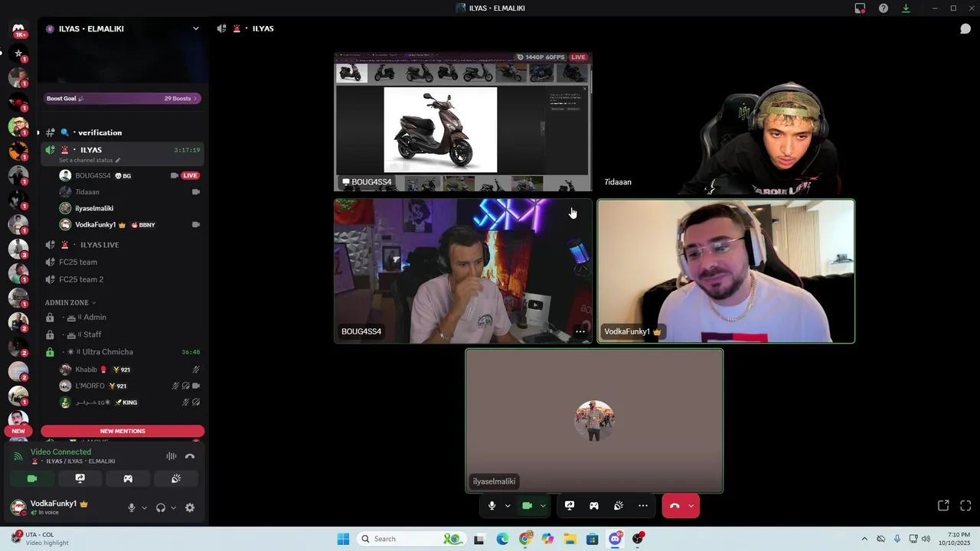Collapse the ADMIN ZONE category
980x551 pixels.
(x=70, y=302)
